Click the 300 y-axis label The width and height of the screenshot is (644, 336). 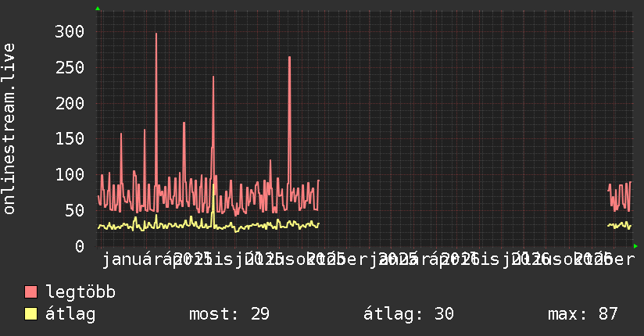pos(70,31)
